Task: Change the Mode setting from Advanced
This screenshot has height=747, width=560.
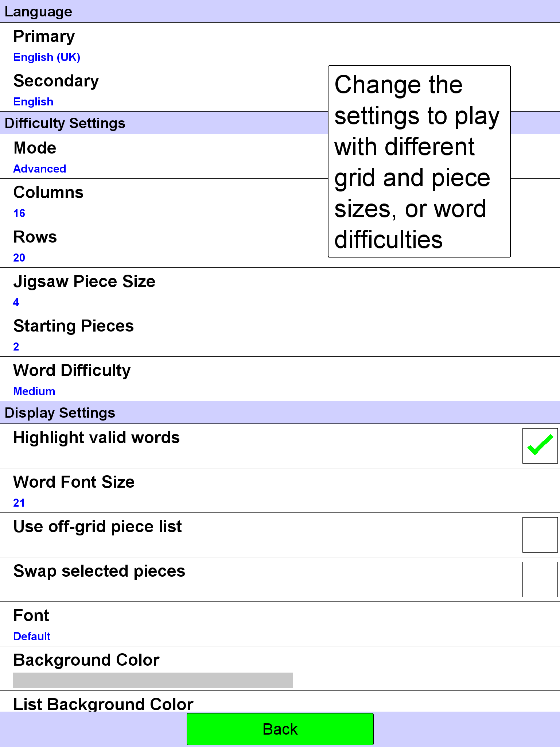Action: 164,156
